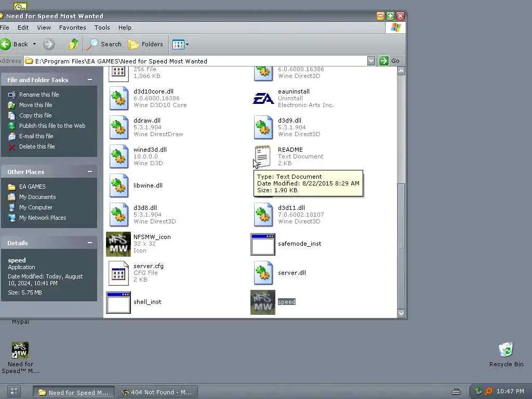532x399 pixels.
Task: Click E-mail this file
Action: point(36,136)
